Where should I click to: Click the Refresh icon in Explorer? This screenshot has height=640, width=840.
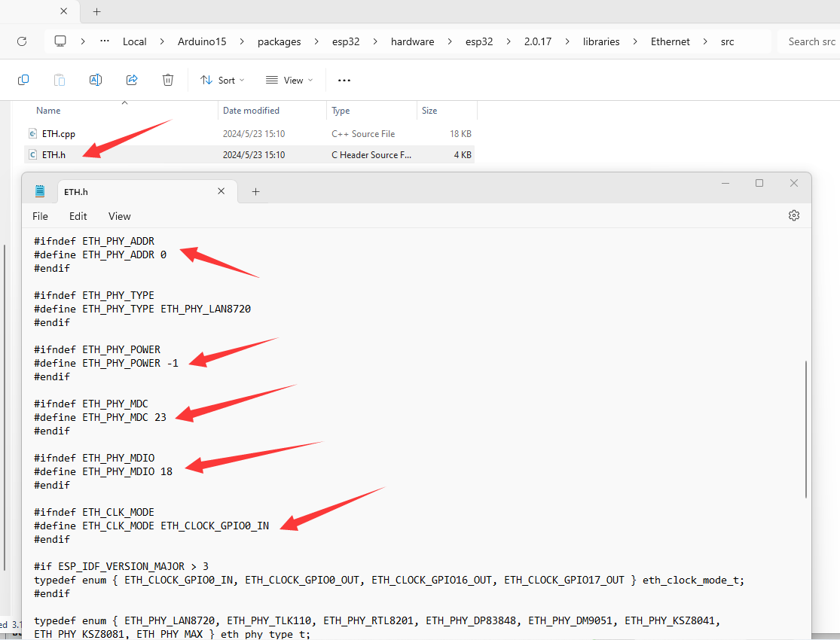pyautogui.click(x=22, y=41)
